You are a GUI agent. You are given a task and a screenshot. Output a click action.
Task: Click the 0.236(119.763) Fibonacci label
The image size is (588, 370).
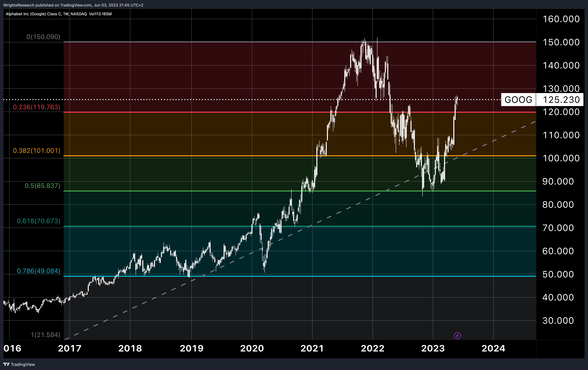click(x=36, y=107)
